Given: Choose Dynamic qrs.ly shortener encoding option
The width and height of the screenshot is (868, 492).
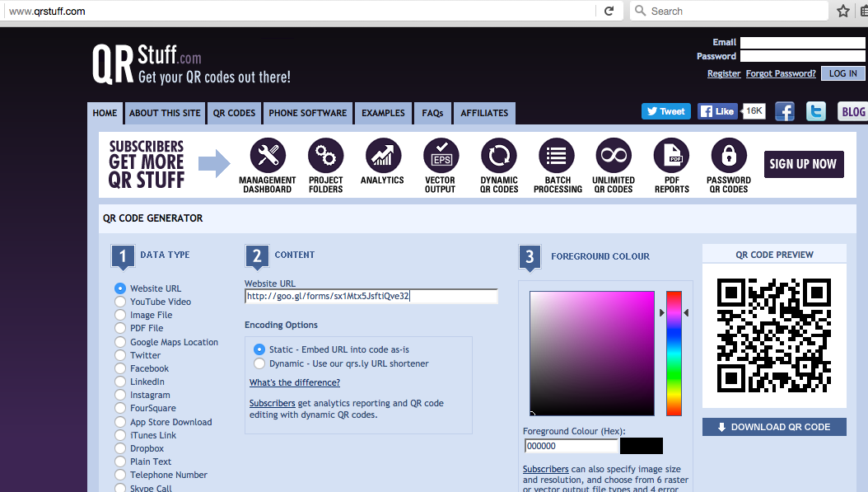Looking at the screenshot, I should click(259, 363).
